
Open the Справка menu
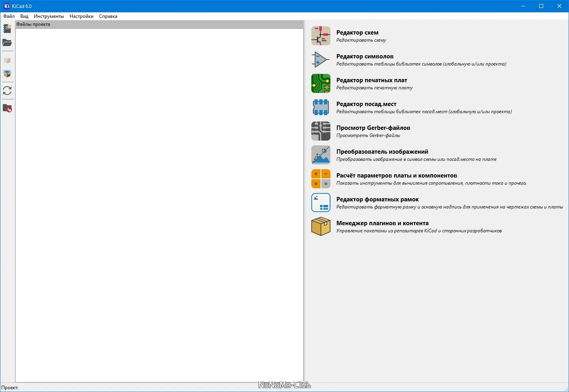(x=108, y=16)
